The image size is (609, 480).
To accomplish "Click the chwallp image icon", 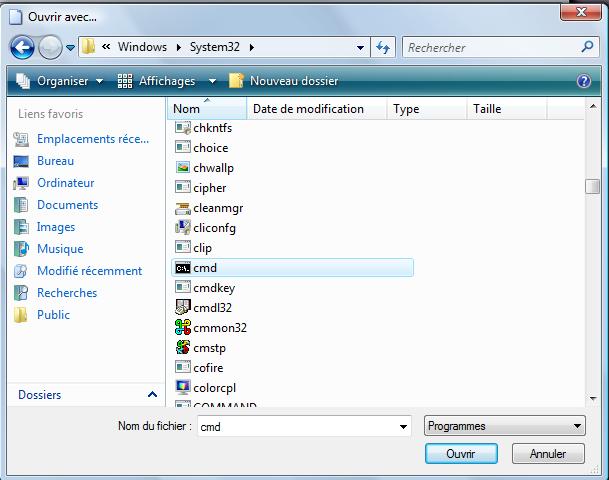I will click(x=182, y=168).
